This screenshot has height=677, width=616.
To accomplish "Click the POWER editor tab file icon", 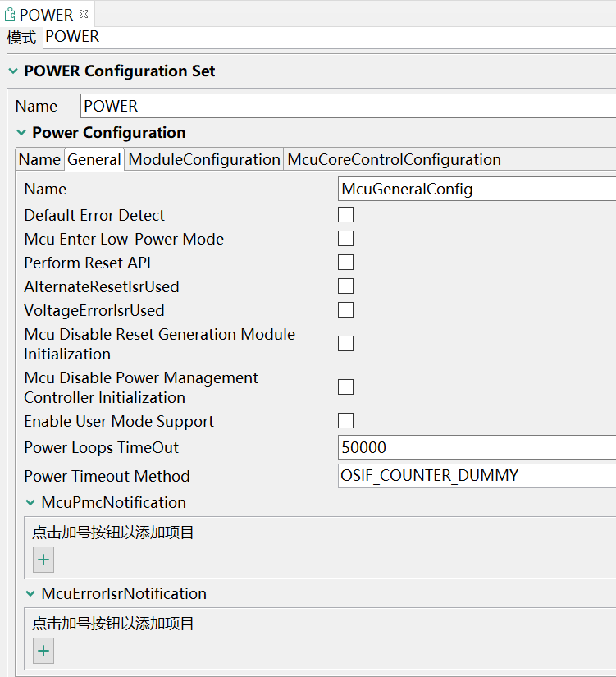I will 10,14.
